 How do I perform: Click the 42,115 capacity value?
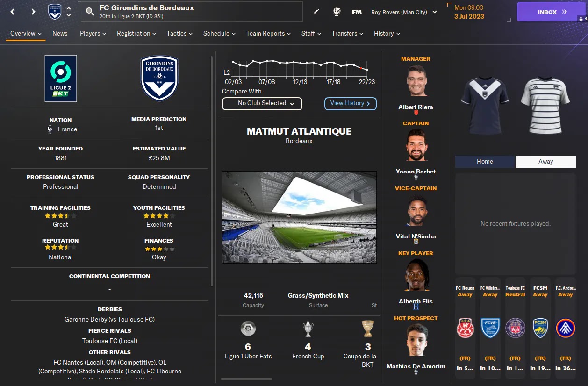(x=253, y=295)
